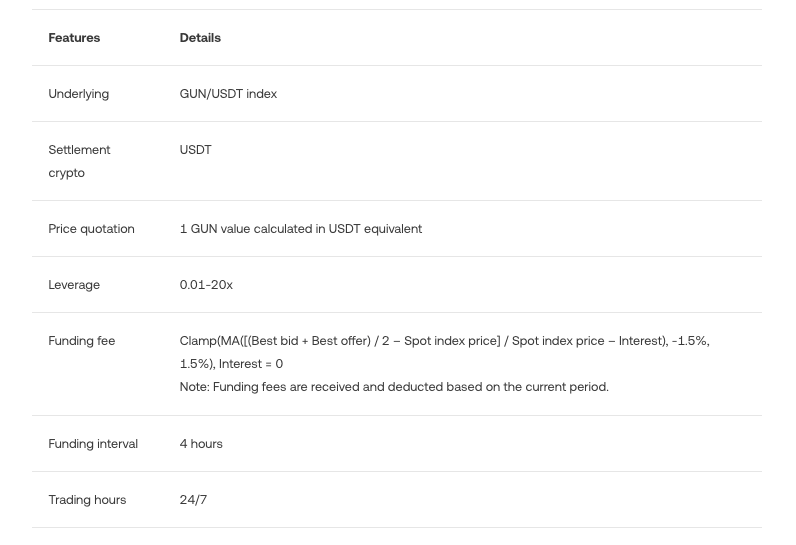Click the 4 hours value
The height and width of the screenshot is (545, 796).
tap(201, 444)
